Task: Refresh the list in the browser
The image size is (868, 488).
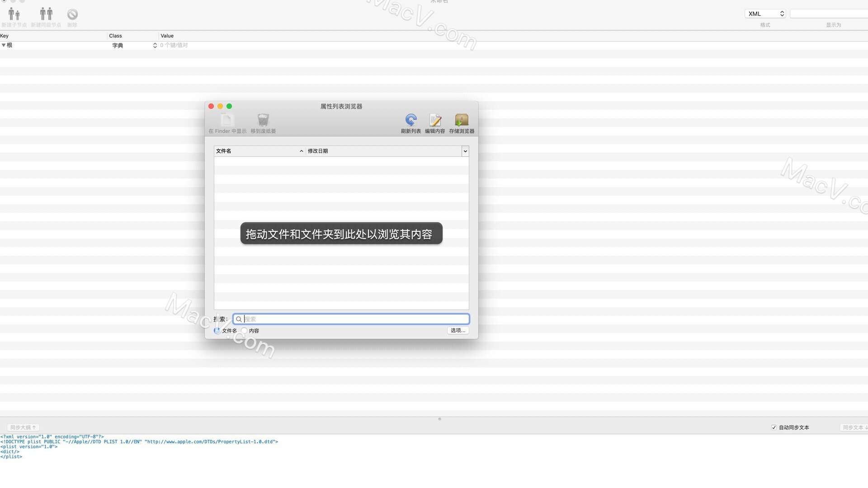Action: pos(410,120)
